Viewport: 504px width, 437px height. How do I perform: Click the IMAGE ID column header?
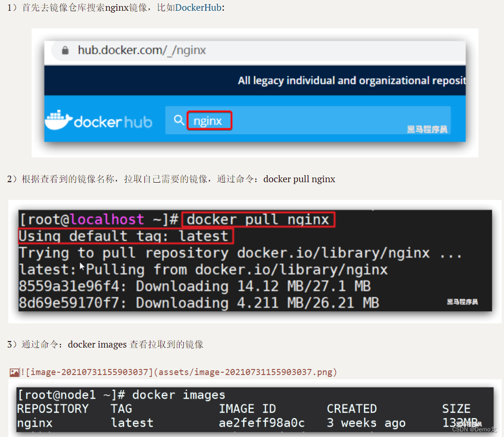pyautogui.click(x=247, y=409)
